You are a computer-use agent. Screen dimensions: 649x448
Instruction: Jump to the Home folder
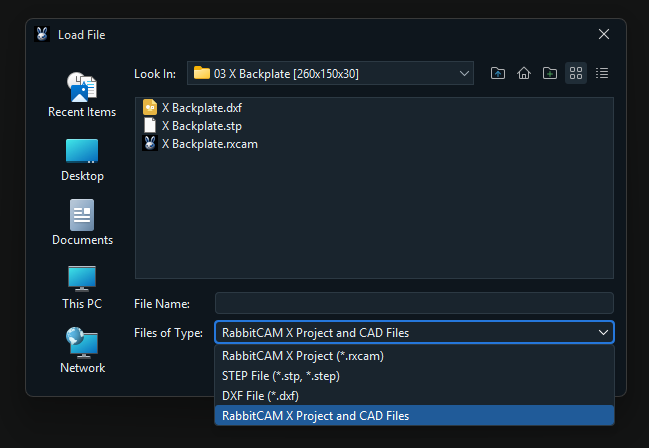(x=524, y=73)
